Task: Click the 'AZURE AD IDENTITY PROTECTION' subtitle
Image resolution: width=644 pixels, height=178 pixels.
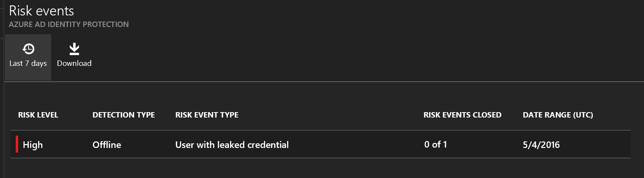Action: (69, 24)
